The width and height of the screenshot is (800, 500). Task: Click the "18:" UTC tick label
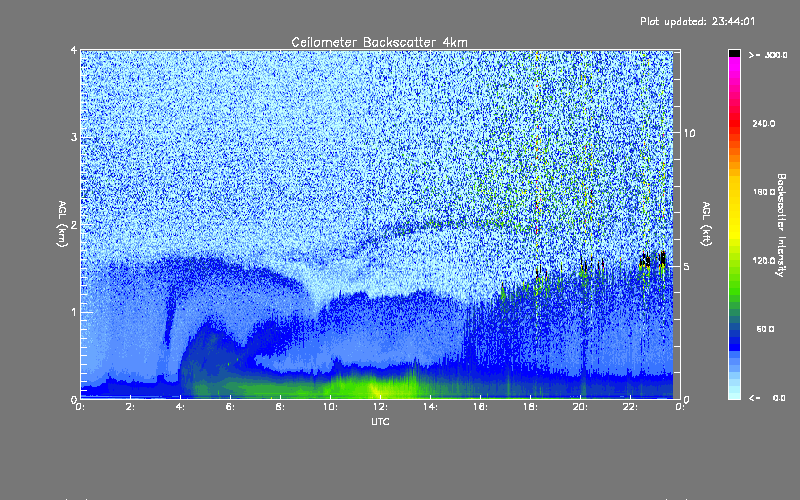pyautogui.click(x=530, y=407)
